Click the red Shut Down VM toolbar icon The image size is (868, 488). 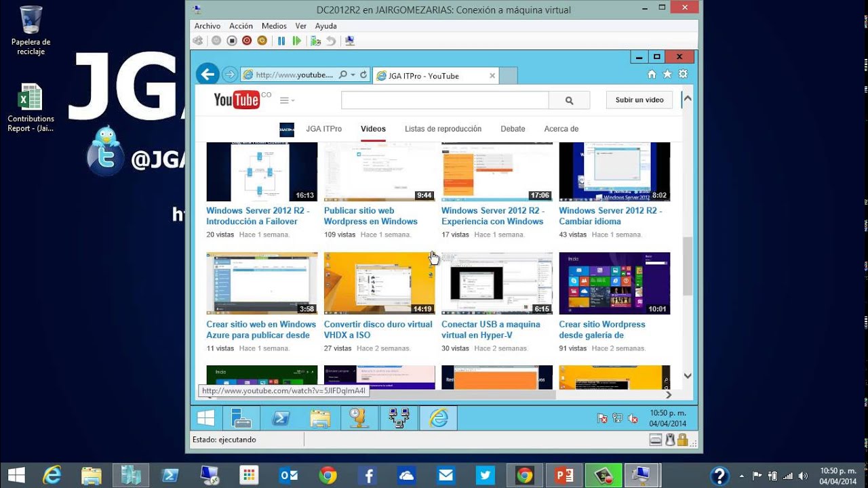[246, 41]
